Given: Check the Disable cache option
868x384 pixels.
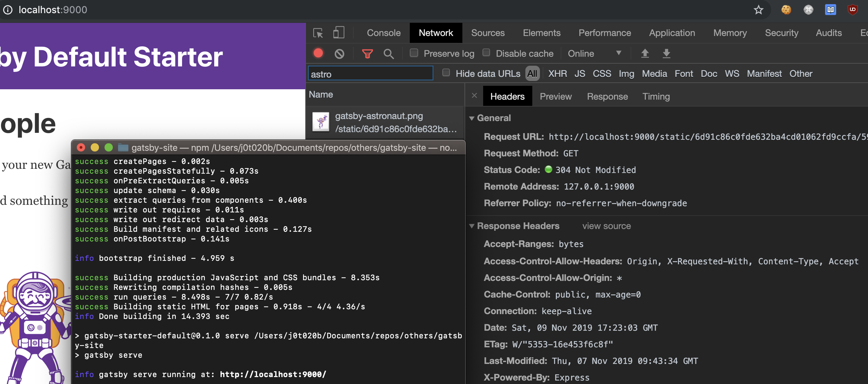Looking at the screenshot, I should pos(486,53).
